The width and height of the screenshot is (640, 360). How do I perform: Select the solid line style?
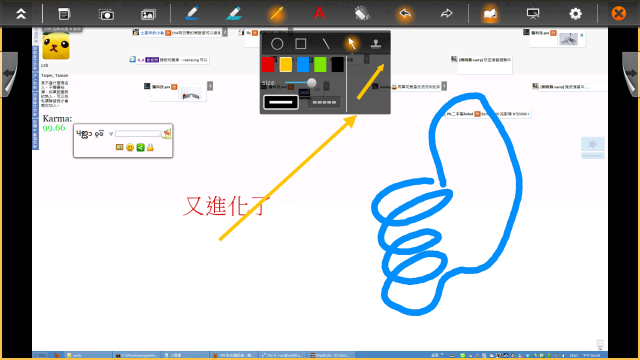click(x=281, y=102)
